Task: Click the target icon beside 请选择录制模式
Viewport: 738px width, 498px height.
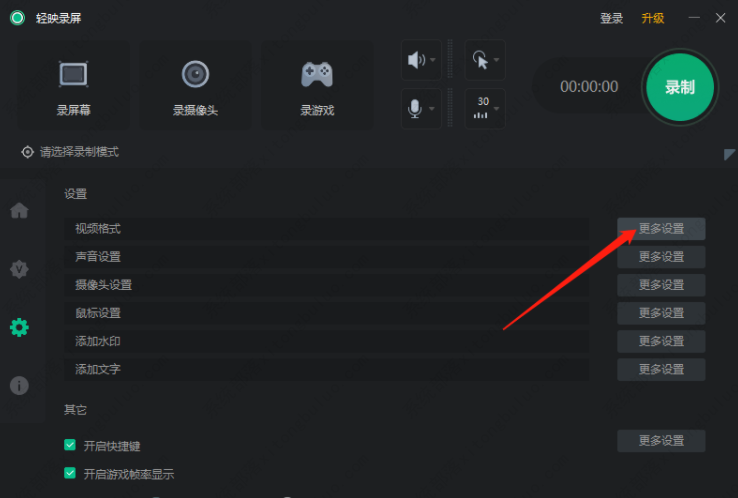Action: (x=28, y=152)
